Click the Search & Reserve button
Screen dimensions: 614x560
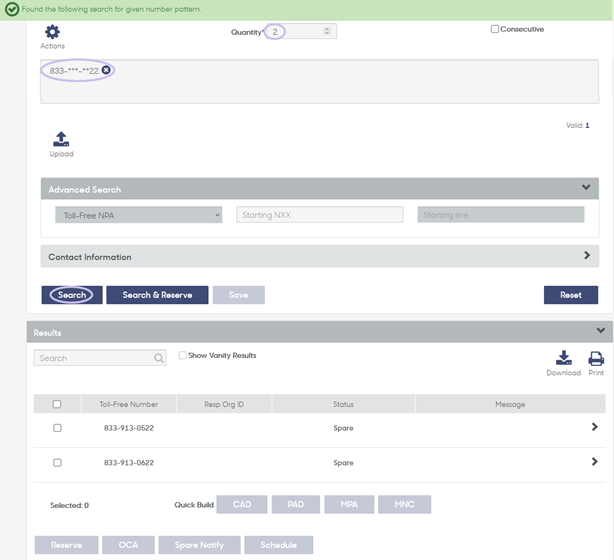pyautogui.click(x=157, y=295)
